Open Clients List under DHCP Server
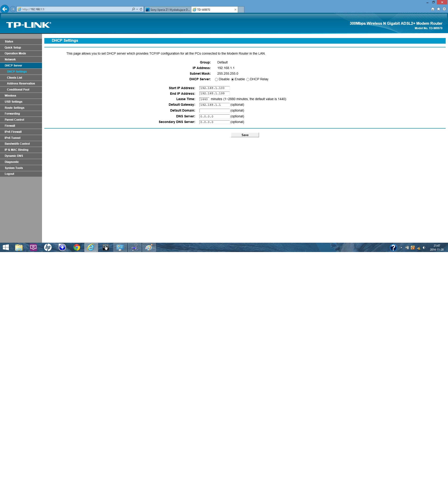 tap(14, 78)
